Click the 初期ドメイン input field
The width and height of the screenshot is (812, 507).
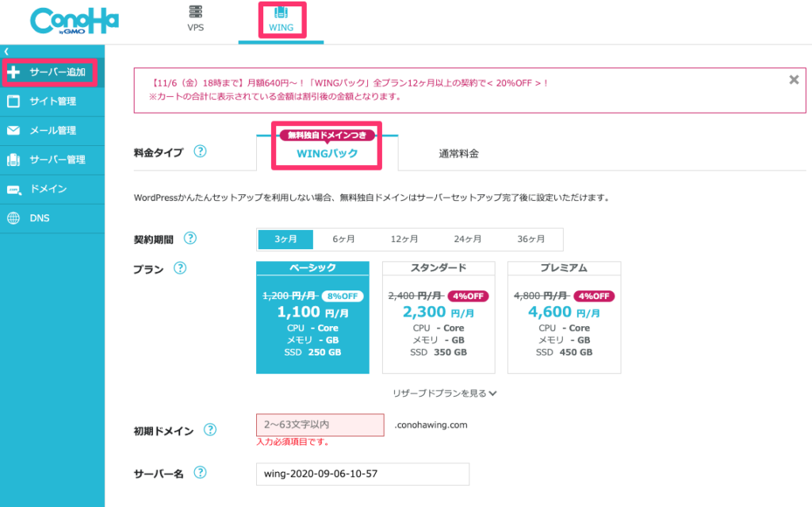[320, 424]
